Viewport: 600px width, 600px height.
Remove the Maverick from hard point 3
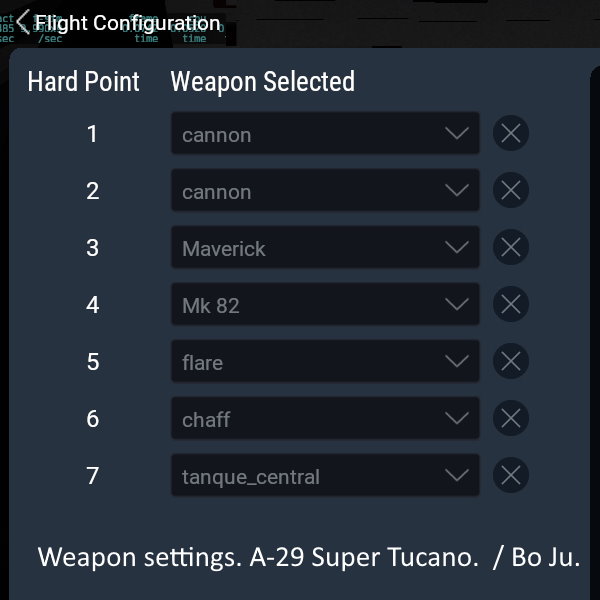coord(511,248)
